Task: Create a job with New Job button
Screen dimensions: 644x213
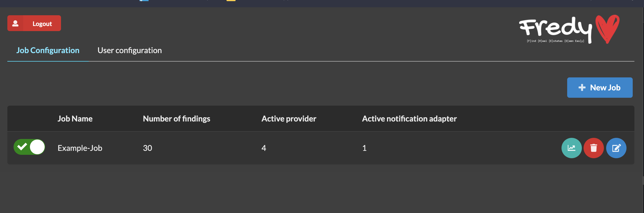Action: [600, 88]
